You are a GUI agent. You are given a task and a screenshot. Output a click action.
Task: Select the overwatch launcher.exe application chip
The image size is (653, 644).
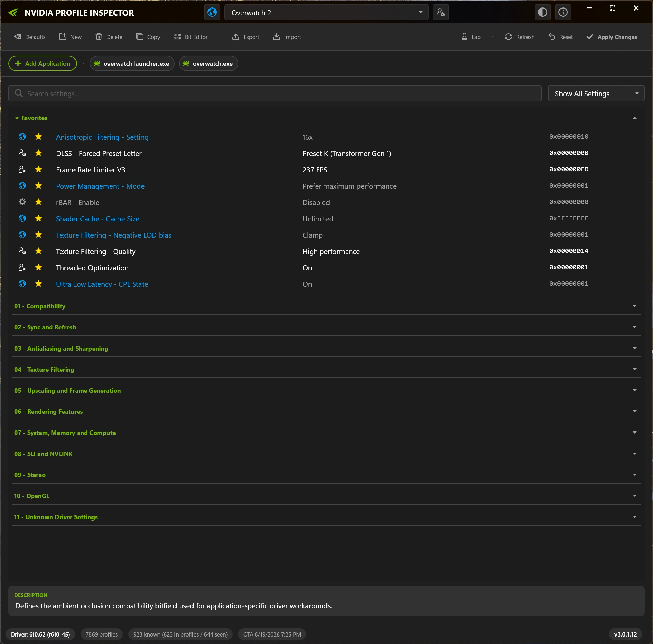(x=132, y=64)
